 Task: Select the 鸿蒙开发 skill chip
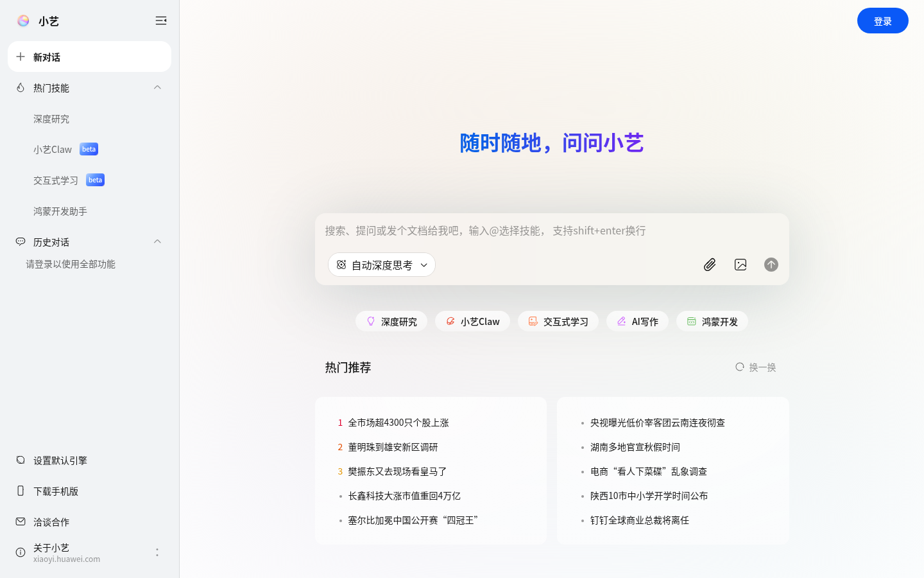coord(712,321)
